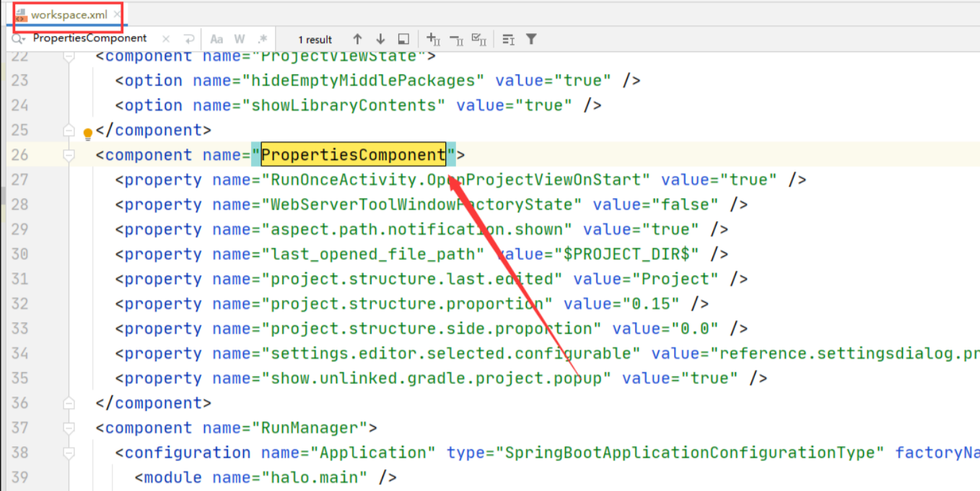Add next occurrence to selection
The width and height of the screenshot is (980, 491).
[433, 39]
